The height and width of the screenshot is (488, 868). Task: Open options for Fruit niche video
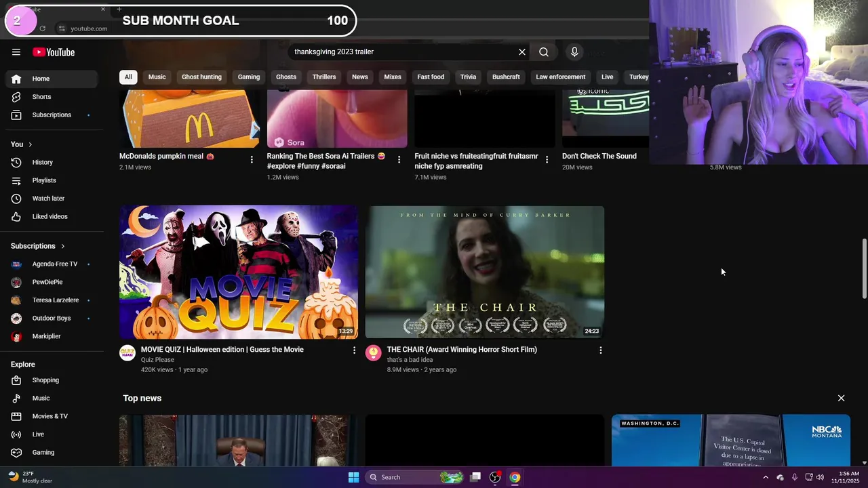547,159
